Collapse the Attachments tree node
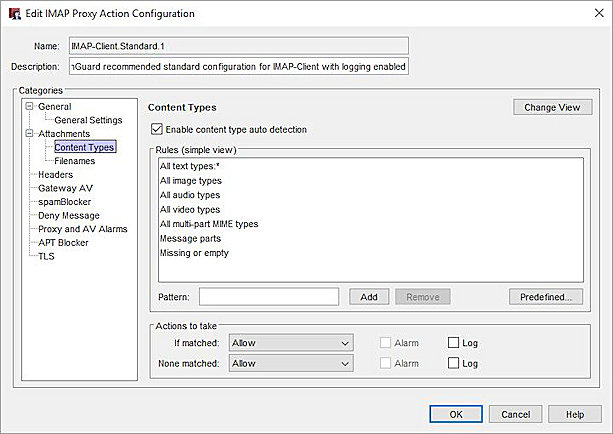This screenshot has height=434, width=613. tap(30, 133)
